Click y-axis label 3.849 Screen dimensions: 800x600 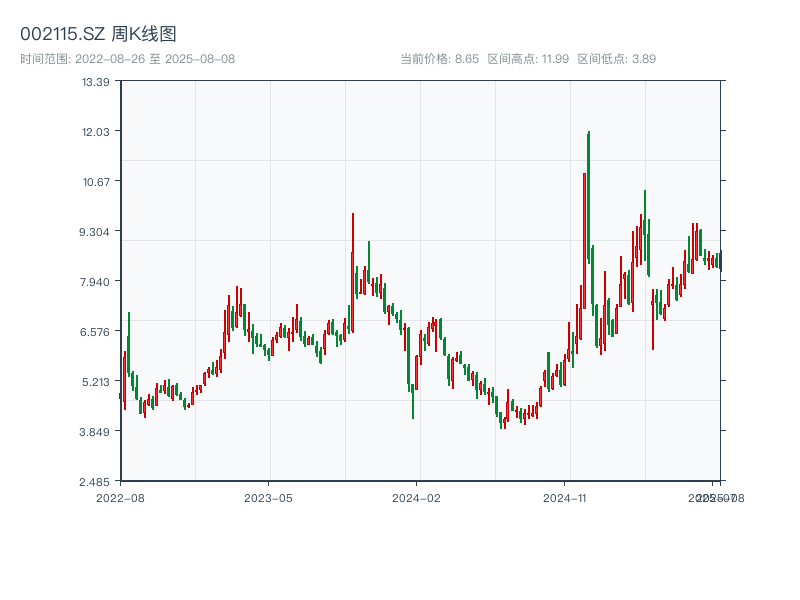94,432
